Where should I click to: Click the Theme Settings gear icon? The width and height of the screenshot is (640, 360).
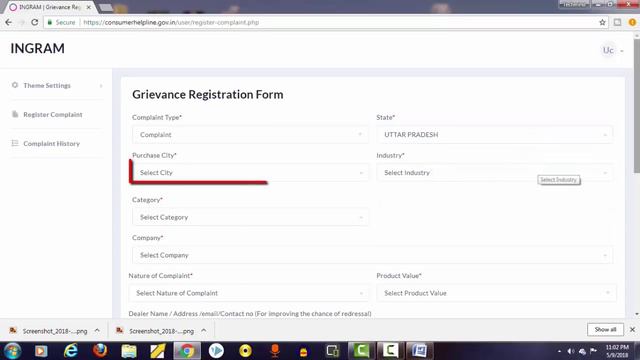[x=15, y=85]
